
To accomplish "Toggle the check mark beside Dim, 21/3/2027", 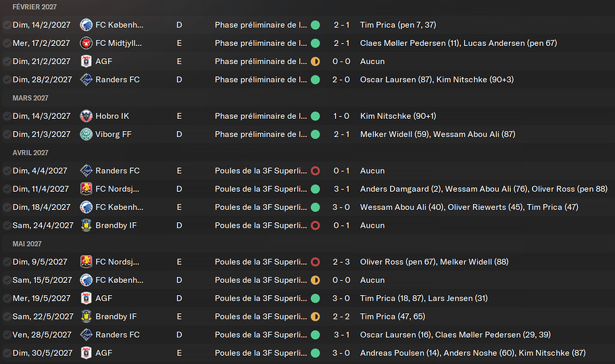I will pos(7,134).
